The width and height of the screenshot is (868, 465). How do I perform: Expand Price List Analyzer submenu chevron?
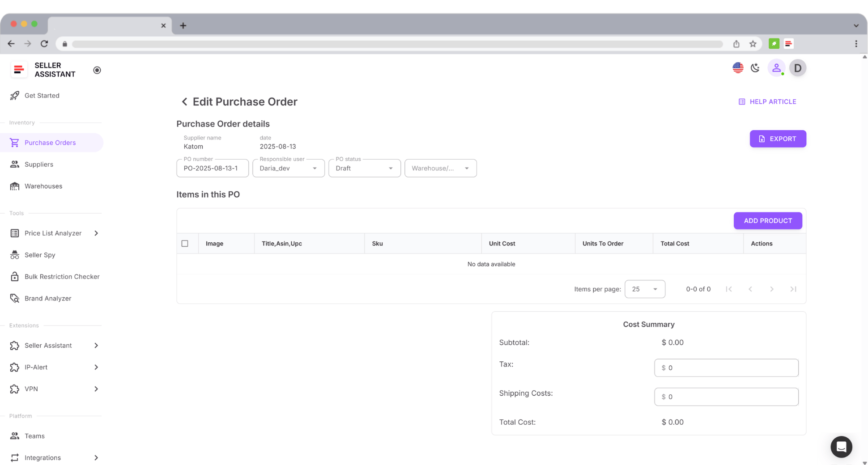click(x=96, y=233)
